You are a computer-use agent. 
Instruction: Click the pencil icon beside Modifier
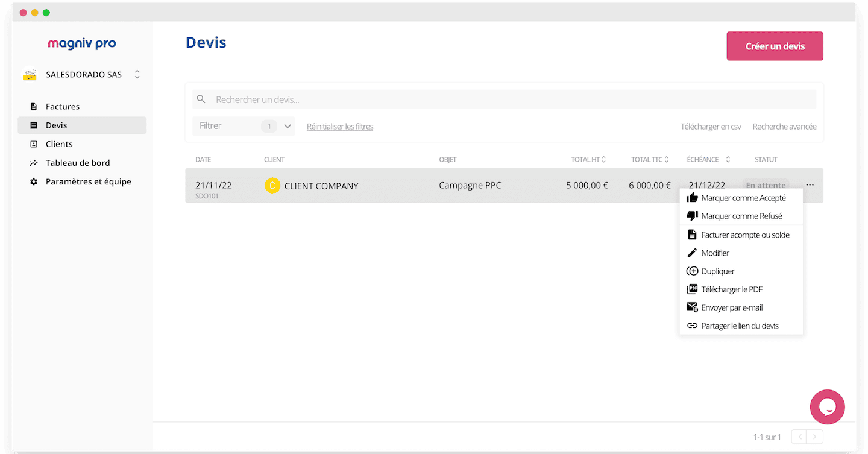[692, 253]
